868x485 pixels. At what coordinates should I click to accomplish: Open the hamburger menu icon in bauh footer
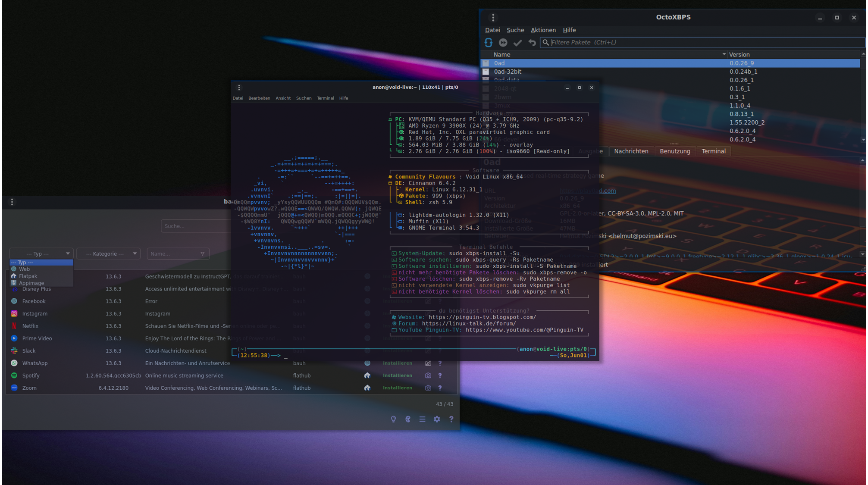click(x=422, y=419)
